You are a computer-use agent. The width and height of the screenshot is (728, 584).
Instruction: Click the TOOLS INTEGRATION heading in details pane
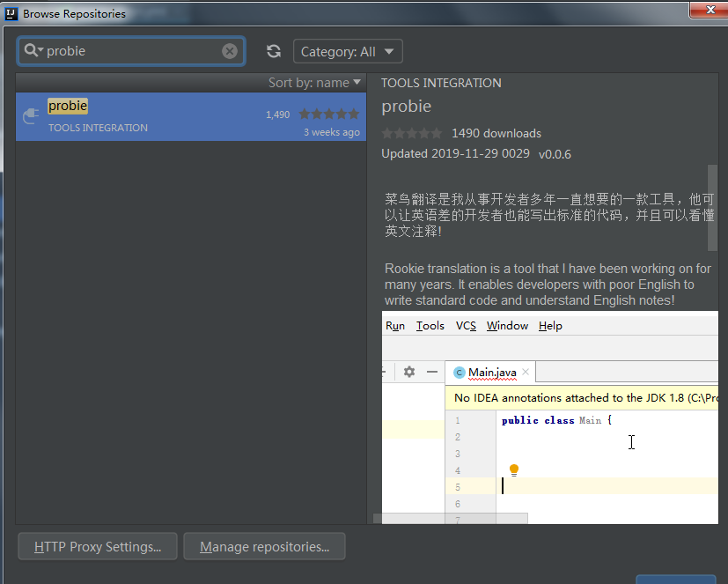click(x=441, y=83)
